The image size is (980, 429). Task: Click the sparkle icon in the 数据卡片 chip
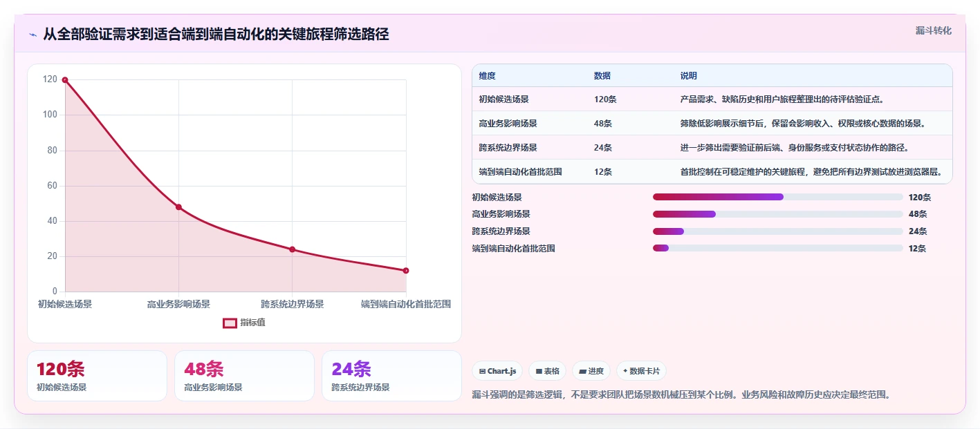(x=625, y=371)
